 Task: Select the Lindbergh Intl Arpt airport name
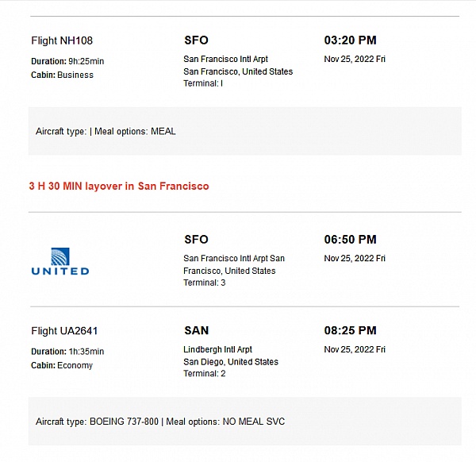(217, 349)
